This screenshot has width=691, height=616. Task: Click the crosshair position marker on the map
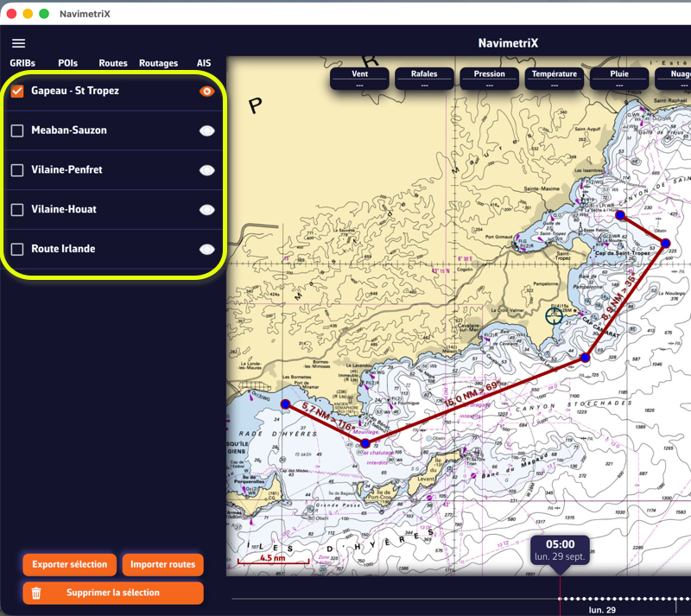[554, 315]
